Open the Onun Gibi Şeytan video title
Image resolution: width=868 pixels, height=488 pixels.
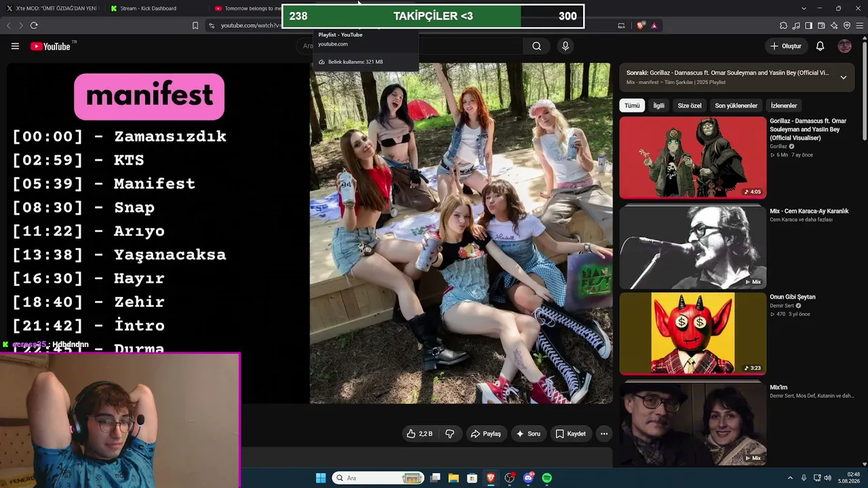click(793, 297)
